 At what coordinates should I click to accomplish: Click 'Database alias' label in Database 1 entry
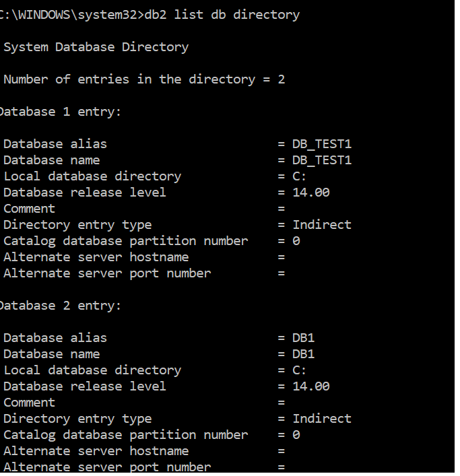pyautogui.click(x=55, y=144)
